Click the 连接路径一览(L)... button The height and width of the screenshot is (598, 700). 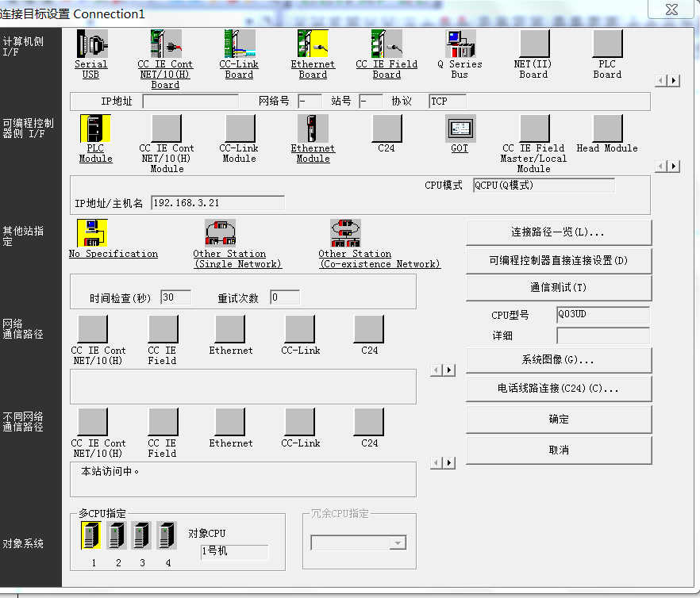(558, 233)
